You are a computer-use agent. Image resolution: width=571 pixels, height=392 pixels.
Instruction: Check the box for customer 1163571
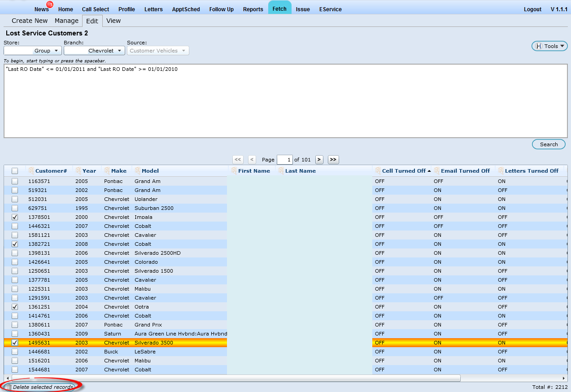[15, 181]
